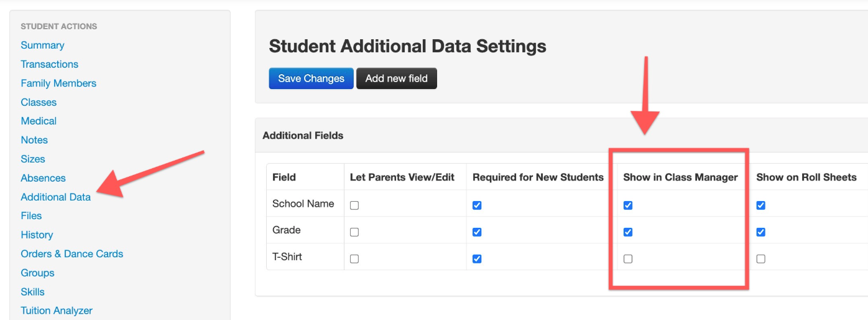The image size is (868, 320).
Task: Open the Medical section
Action: [39, 121]
